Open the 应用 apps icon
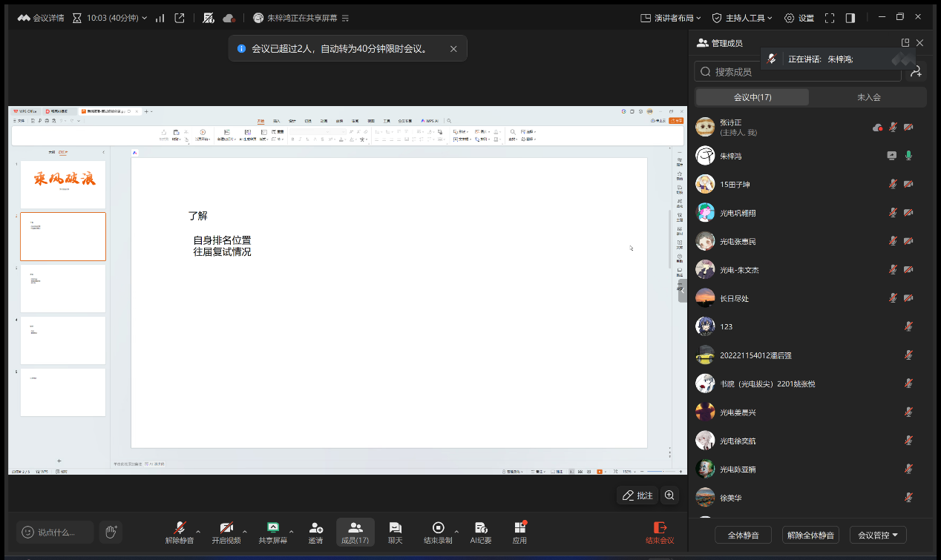Viewport: 941px width, 560px height. coord(519,531)
